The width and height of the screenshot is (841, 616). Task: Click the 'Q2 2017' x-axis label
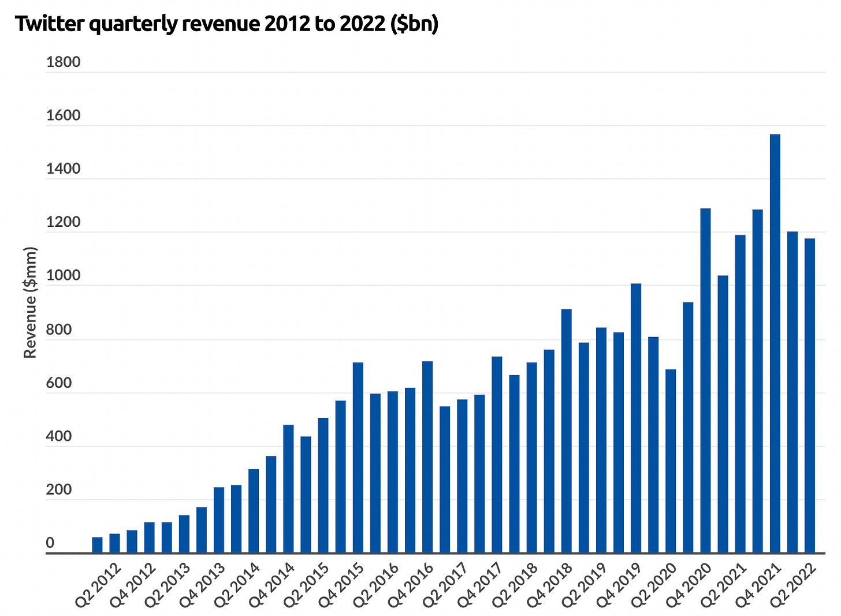pos(446,584)
